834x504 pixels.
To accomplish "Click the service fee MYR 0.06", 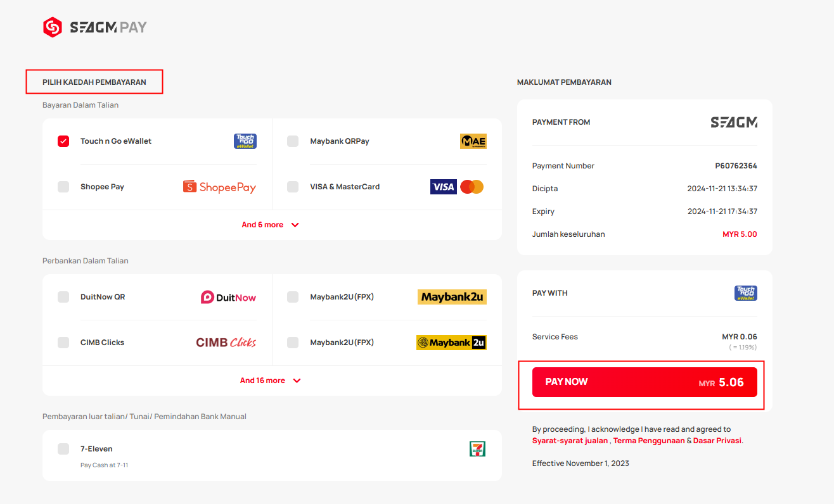I will [740, 337].
